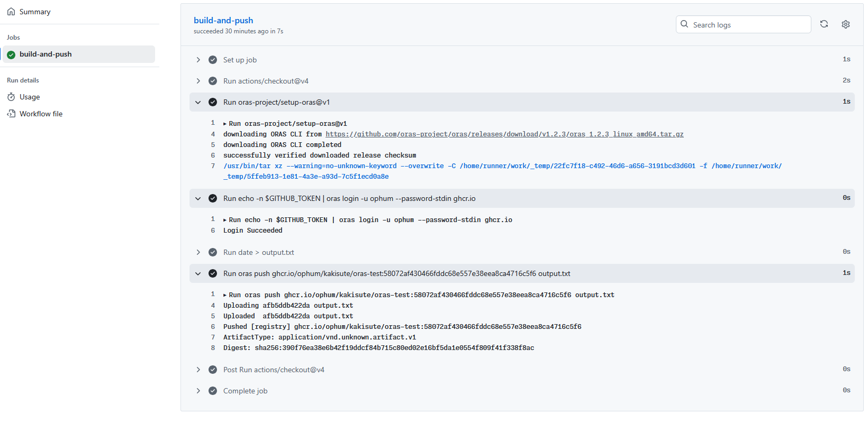
Task: Expand the Set up job step
Action: coord(198,60)
